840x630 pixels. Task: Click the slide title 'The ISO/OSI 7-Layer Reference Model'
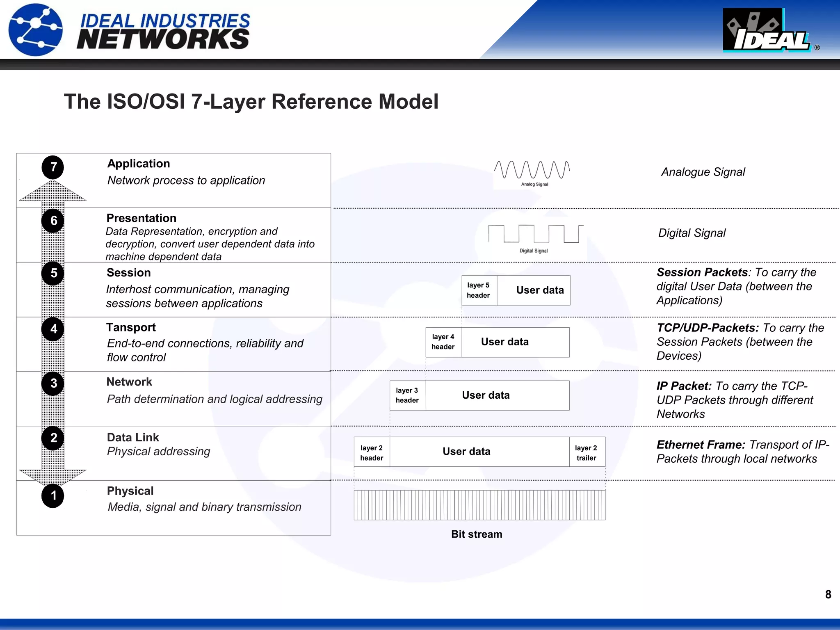251,102
